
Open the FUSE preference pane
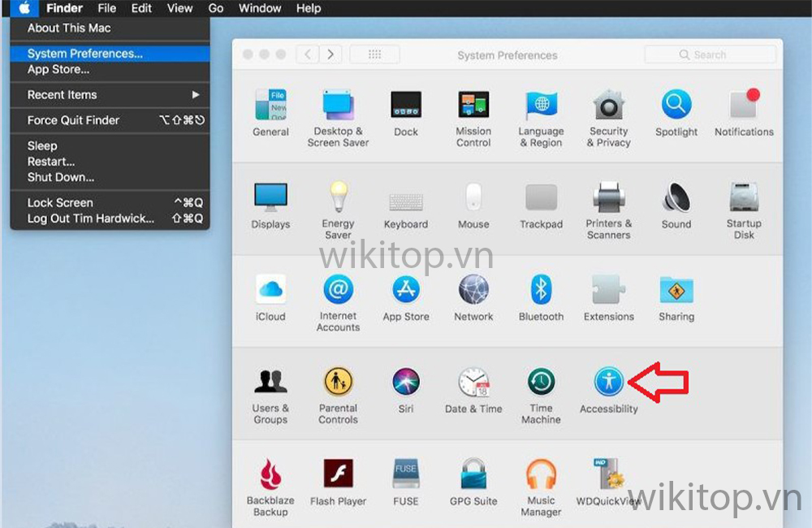406,483
